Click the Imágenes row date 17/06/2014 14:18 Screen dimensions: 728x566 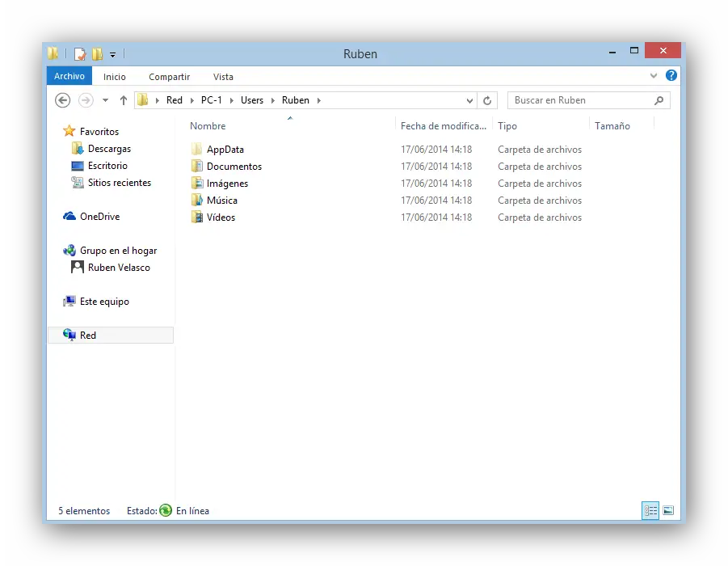(436, 183)
